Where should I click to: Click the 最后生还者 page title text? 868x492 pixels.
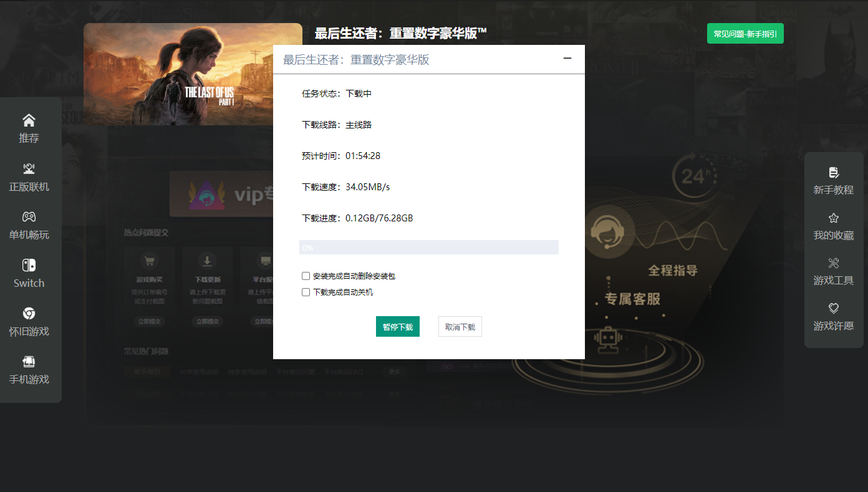click(400, 34)
